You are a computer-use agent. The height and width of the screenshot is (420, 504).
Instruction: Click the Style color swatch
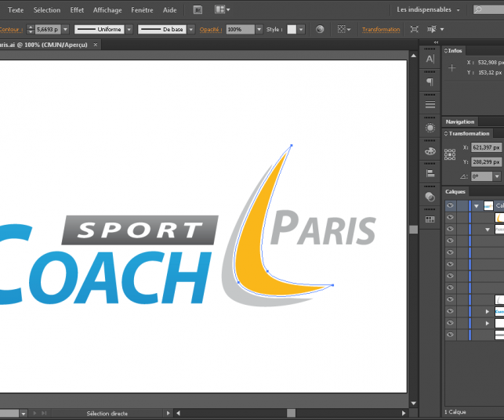pyautogui.click(x=292, y=29)
